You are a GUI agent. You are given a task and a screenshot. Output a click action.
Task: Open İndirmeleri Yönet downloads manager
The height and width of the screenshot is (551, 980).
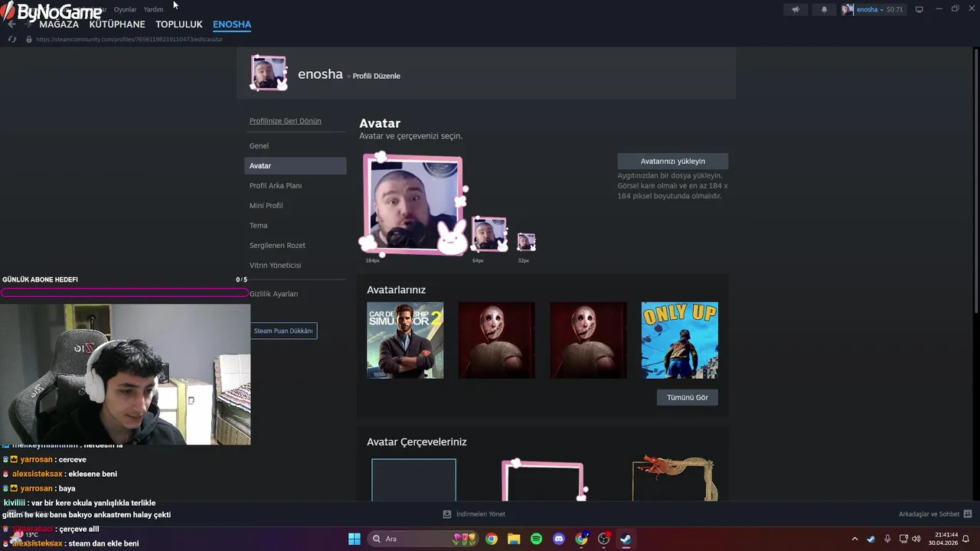click(x=474, y=514)
